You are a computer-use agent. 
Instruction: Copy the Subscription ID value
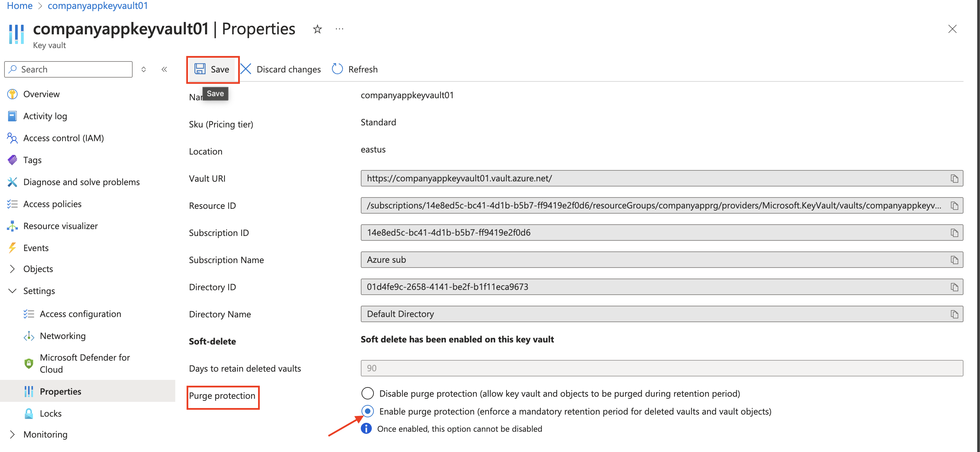tap(954, 233)
